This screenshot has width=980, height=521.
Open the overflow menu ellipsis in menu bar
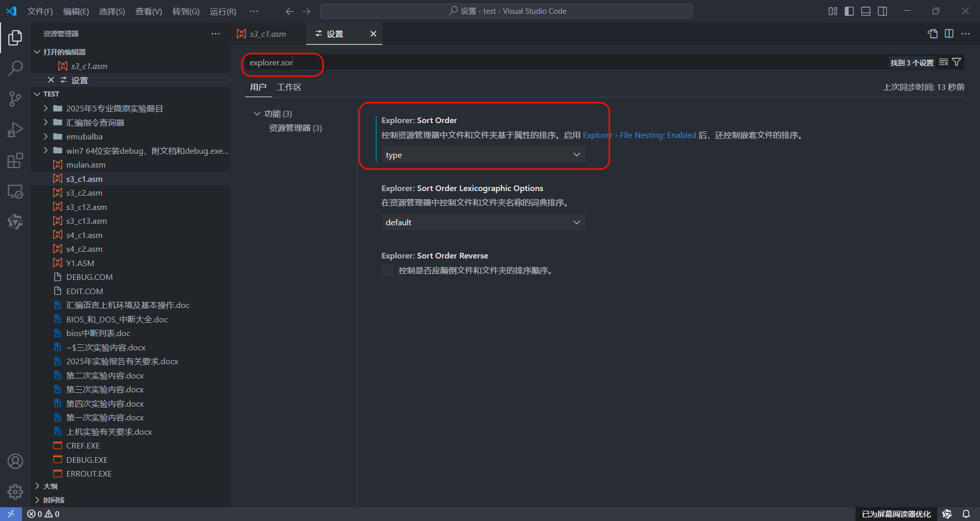click(x=254, y=11)
